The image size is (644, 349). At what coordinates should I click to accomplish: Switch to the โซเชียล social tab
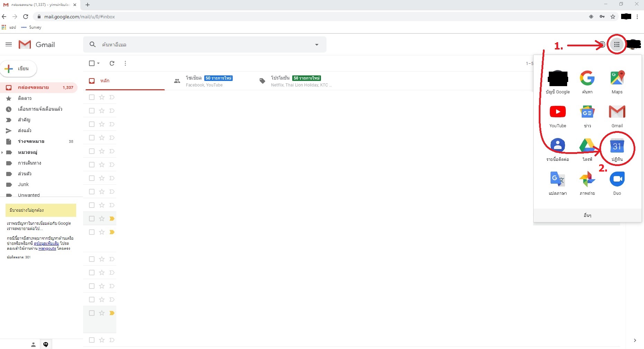point(209,81)
